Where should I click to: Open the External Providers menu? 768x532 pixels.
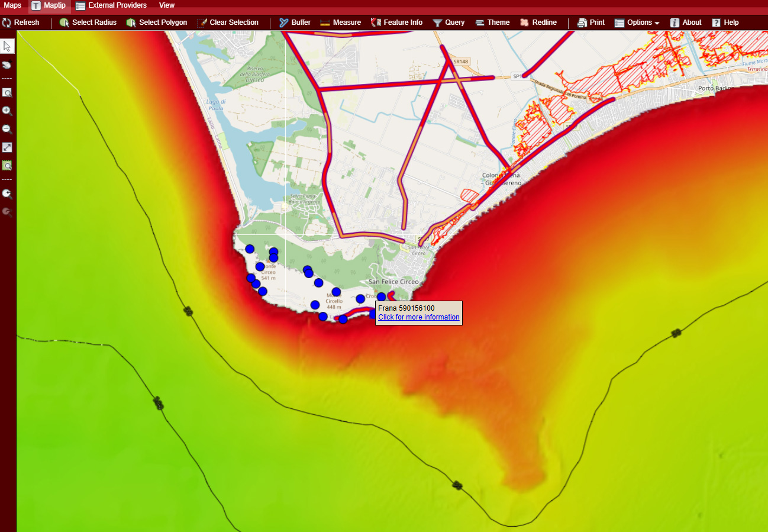pos(111,5)
